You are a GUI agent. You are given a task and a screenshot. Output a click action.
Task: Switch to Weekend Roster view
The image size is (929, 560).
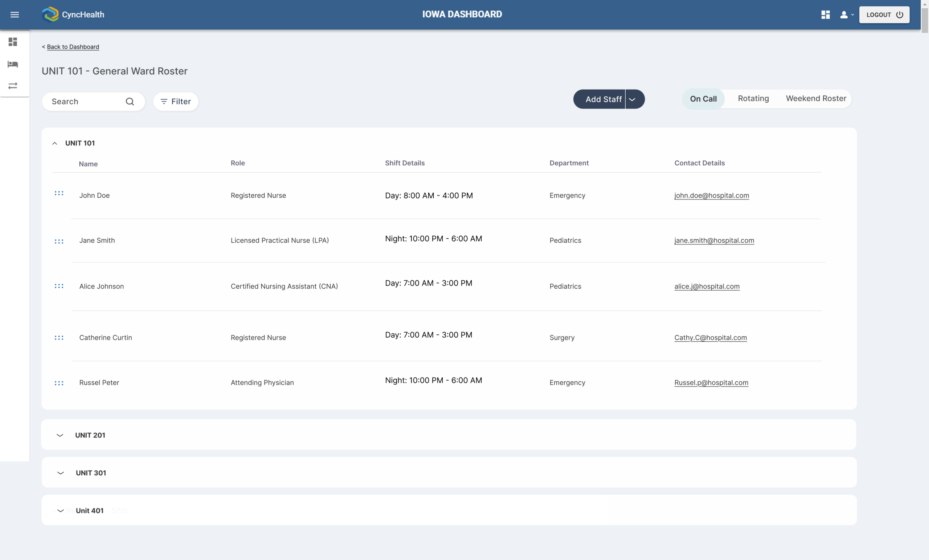pyautogui.click(x=816, y=98)
